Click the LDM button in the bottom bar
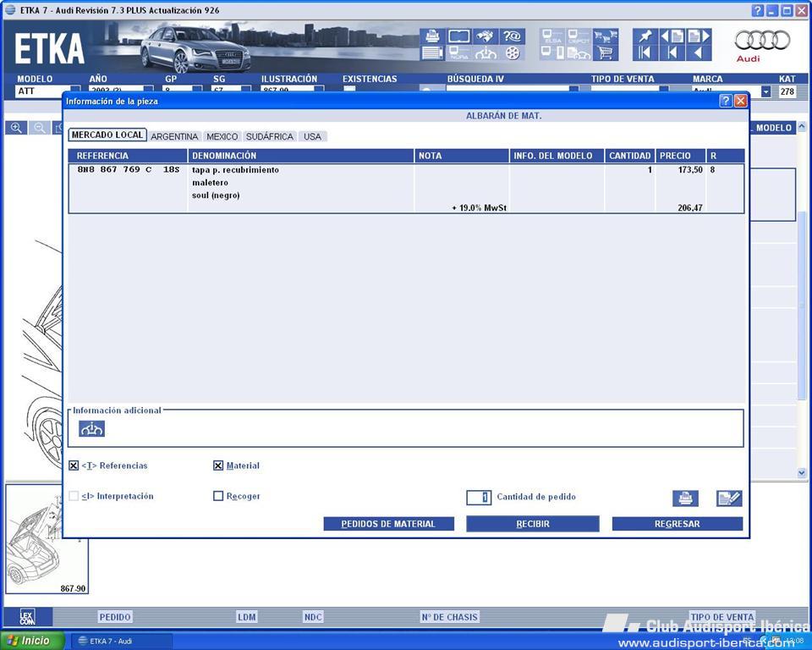This screenshot has height=650, width=812. pyautogui.click(x=247, y=617)
